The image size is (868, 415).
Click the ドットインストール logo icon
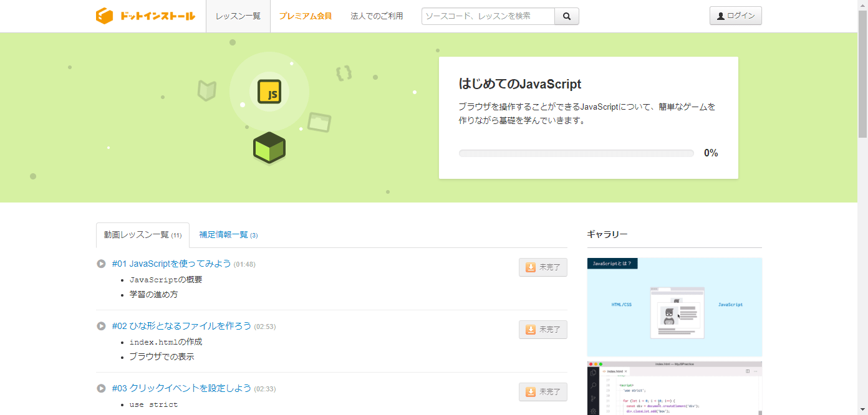[x=104, y=16]
